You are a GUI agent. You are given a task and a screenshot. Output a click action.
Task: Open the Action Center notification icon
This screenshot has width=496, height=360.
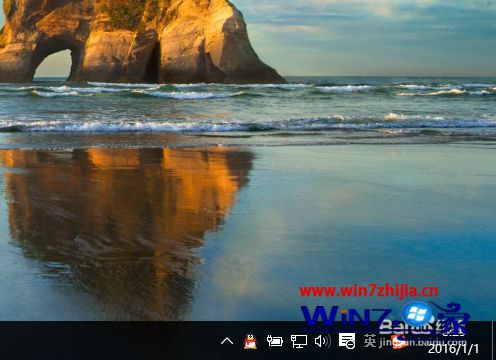(x=347, y=341)
